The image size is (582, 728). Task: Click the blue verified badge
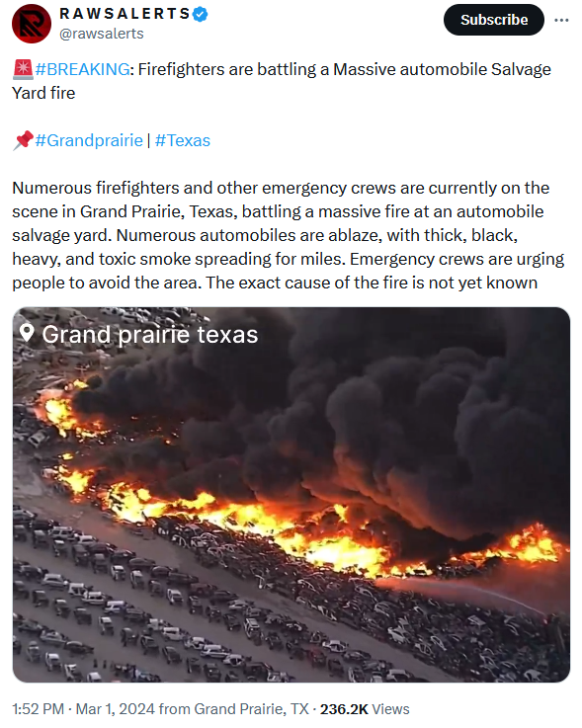point(200,15)
